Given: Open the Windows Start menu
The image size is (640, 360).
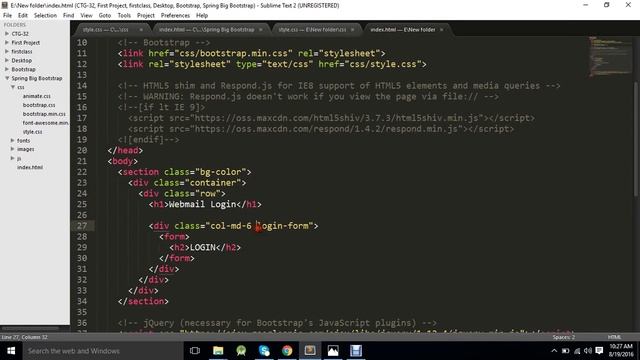Looking at the screenshot, I should (x=11, y=351).
